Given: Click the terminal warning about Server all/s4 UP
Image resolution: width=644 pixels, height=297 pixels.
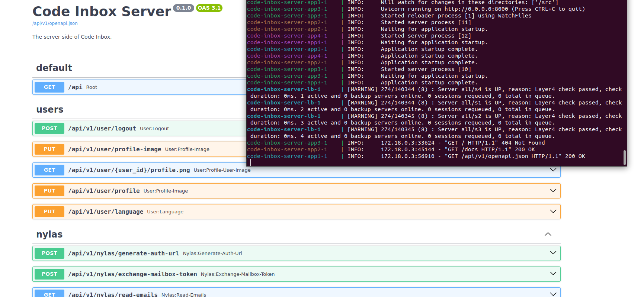Looking at the screenshot, I should (x=435, y=93).
